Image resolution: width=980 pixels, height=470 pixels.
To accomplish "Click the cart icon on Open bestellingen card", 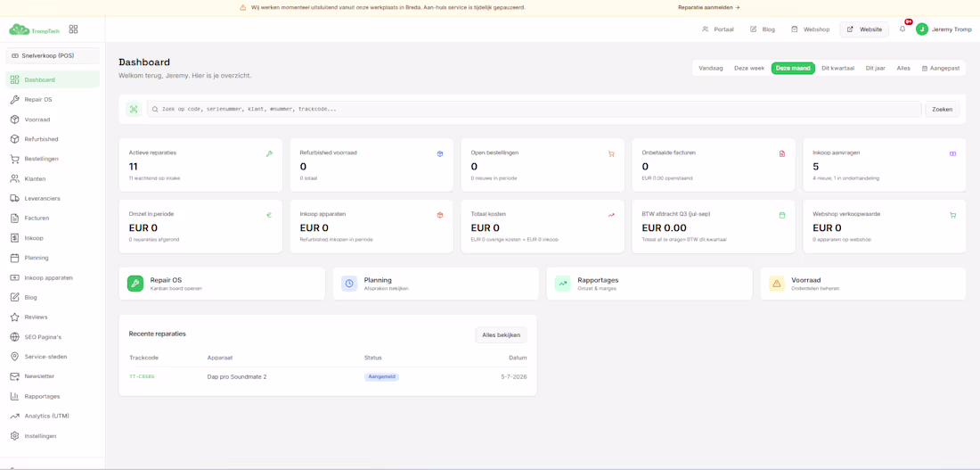I will pyautogui.click(x=611, y=153).
